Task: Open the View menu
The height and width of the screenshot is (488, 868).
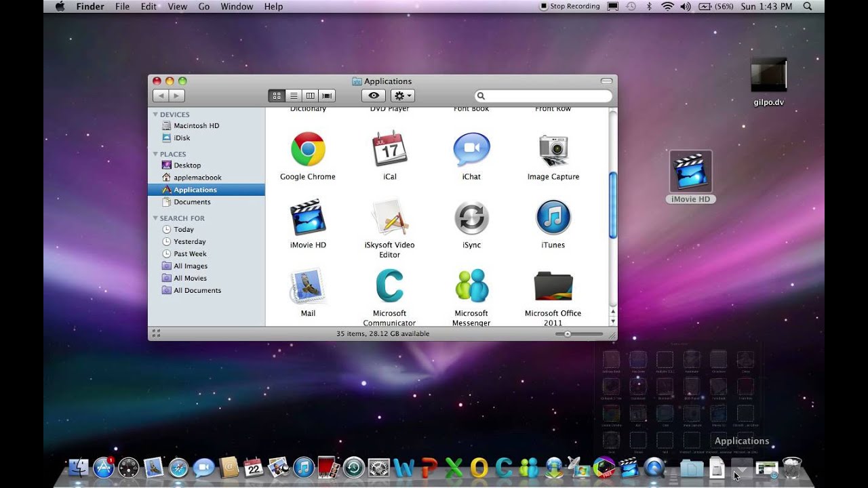Action: click(178, 6)
